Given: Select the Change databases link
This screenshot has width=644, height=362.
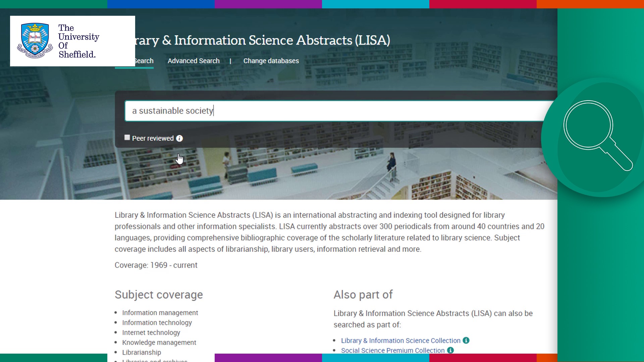Looking at the screenshot, I should coord(271,61).
